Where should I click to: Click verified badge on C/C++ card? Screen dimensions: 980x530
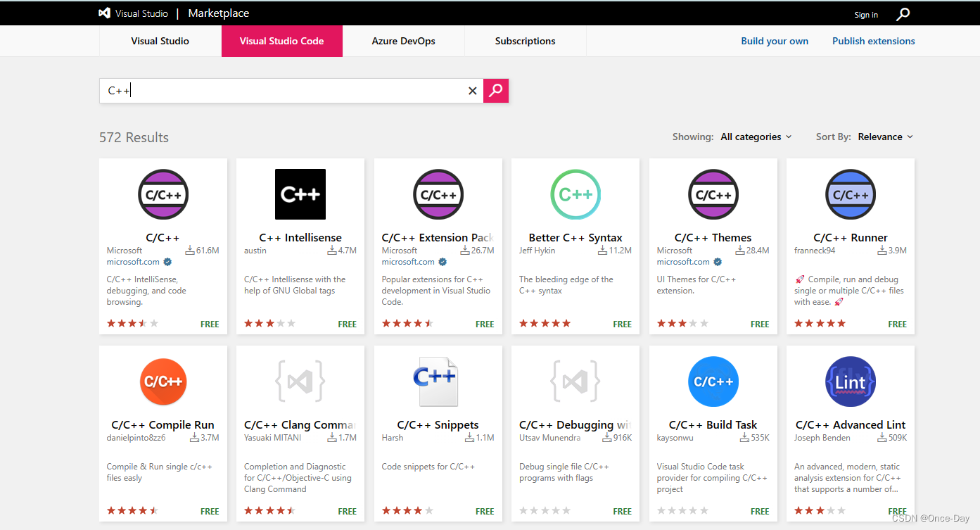[167, 262]
